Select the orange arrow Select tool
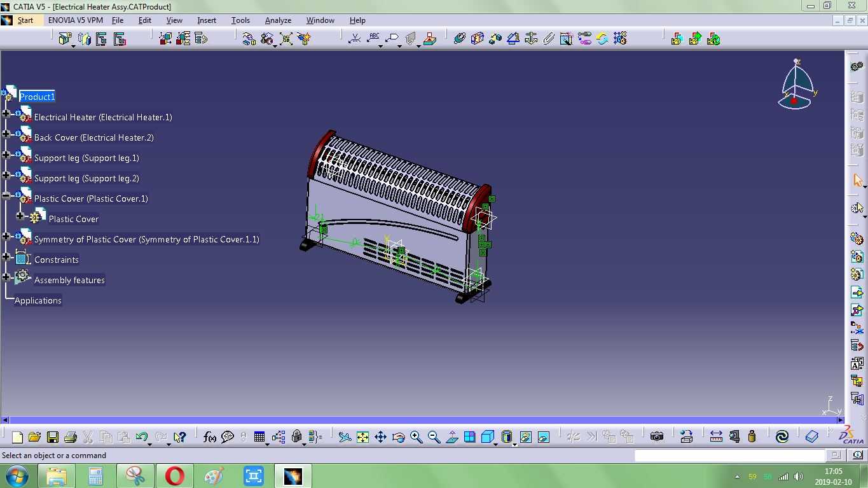Screen dimensions: 868x488 click(858, 181)
